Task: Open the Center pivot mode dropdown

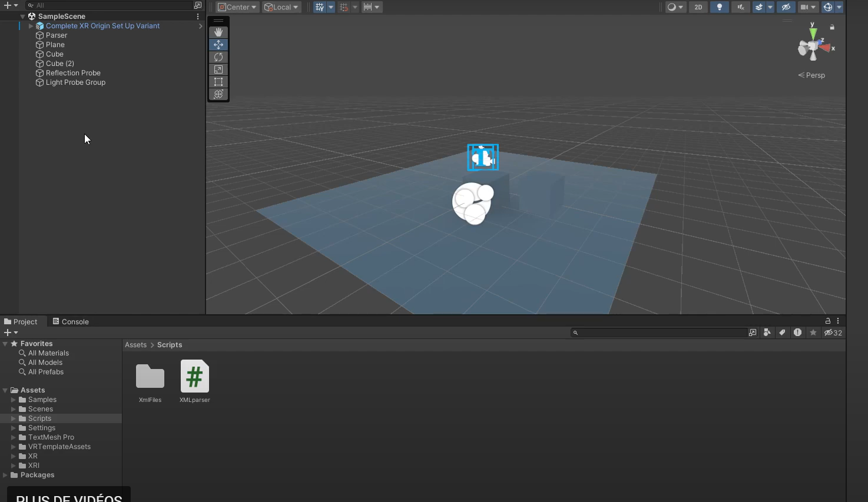Action: [x=237, y=7]
